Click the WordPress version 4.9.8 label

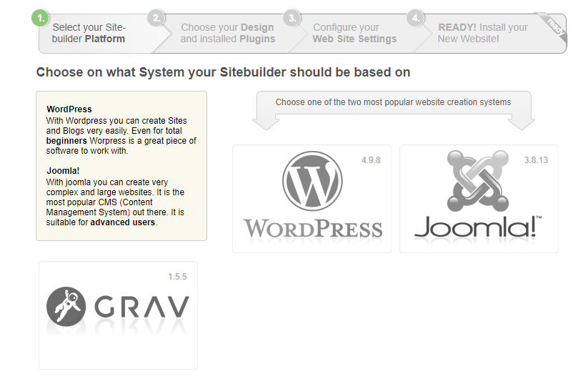click(371, 160)
